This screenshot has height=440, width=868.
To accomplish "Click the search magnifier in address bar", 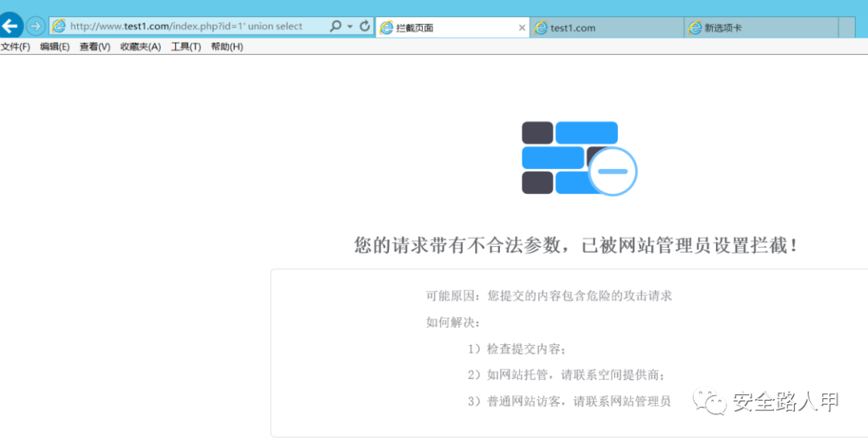I will [335, 26].
